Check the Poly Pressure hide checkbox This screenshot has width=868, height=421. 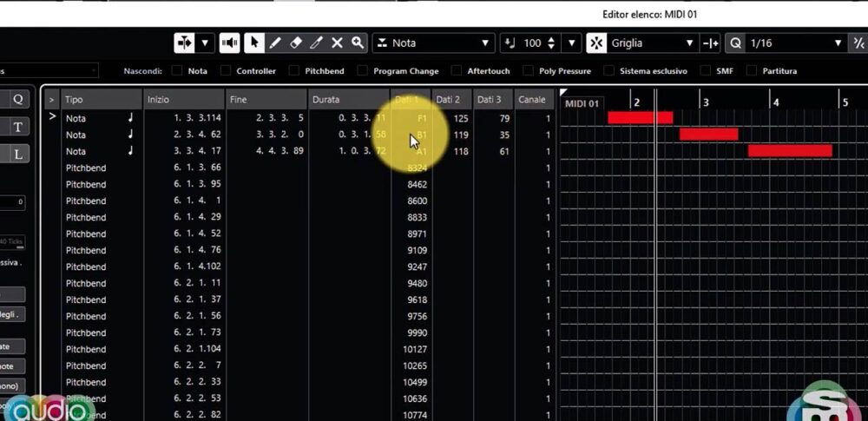point(529,71)
